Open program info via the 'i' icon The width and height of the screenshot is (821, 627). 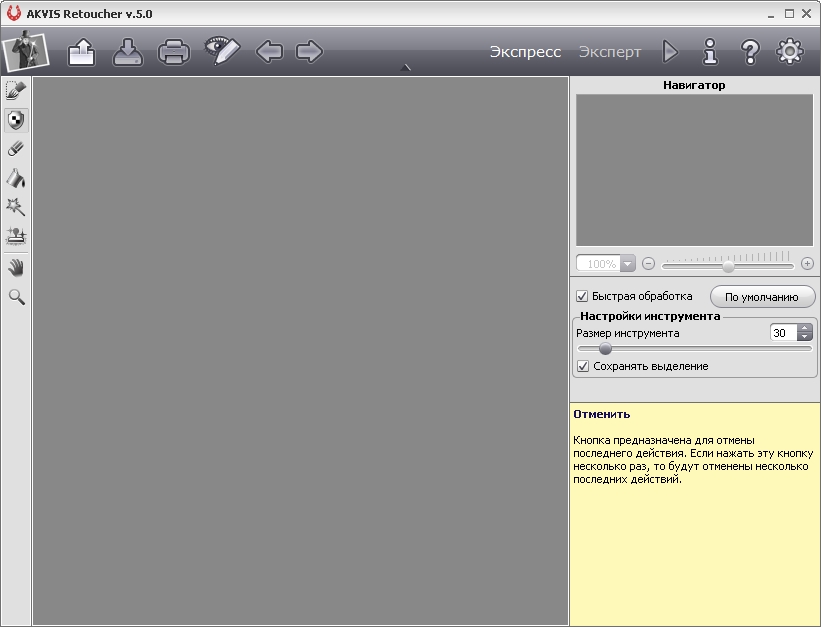pos(710,52)
